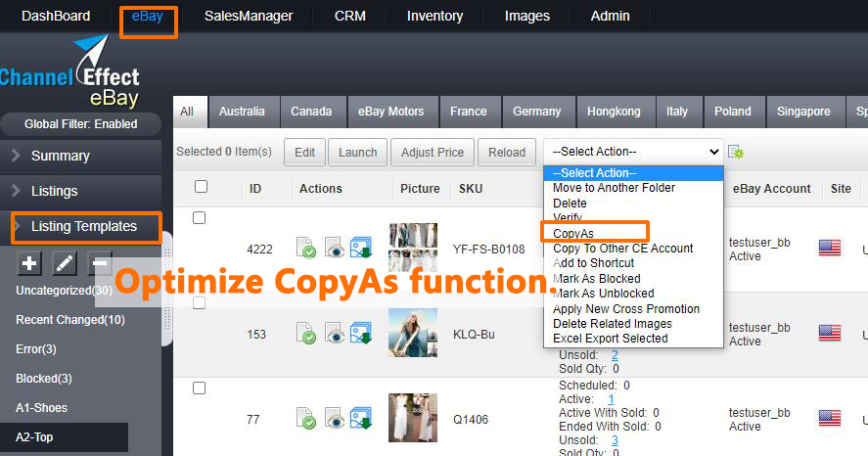Switch to the Italy tab
The width and height of the screenshot is (868, 456).
pyautogui.click(x=679, y=112)
